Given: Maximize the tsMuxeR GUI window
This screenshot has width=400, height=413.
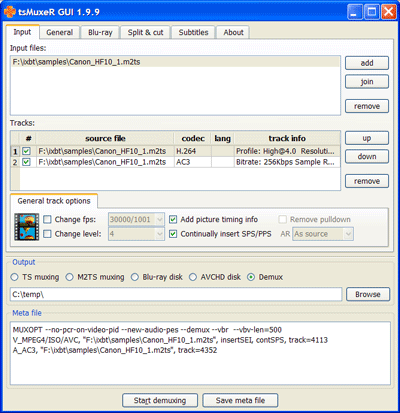Looking at the screenshot, I should point(372,12).
